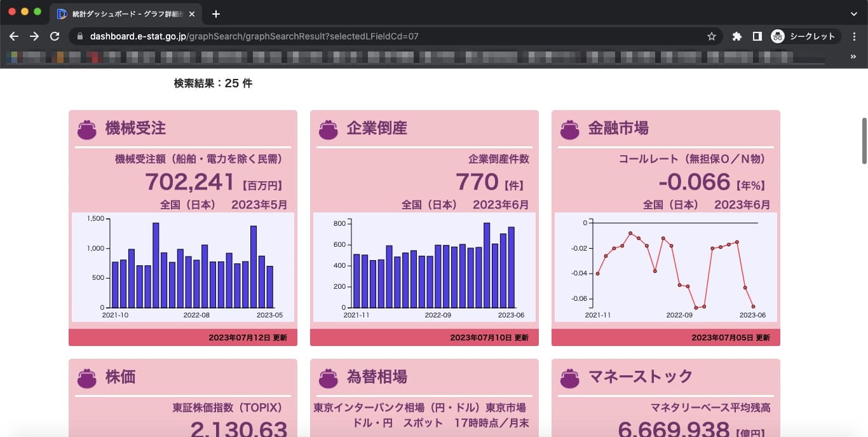Click the site lock icon
Viewport: 868px width, 437px height.
point(80,36)
